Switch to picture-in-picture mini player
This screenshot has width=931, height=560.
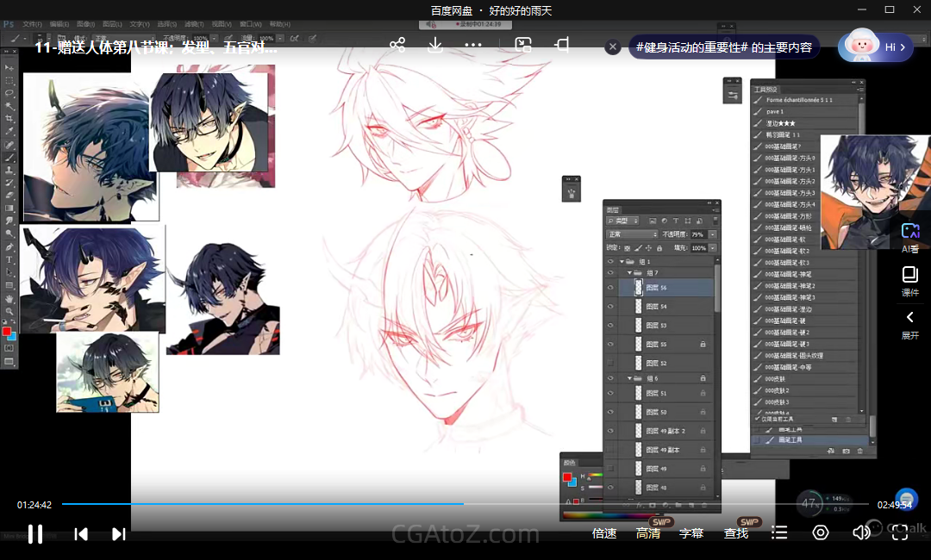pos(523,46)
